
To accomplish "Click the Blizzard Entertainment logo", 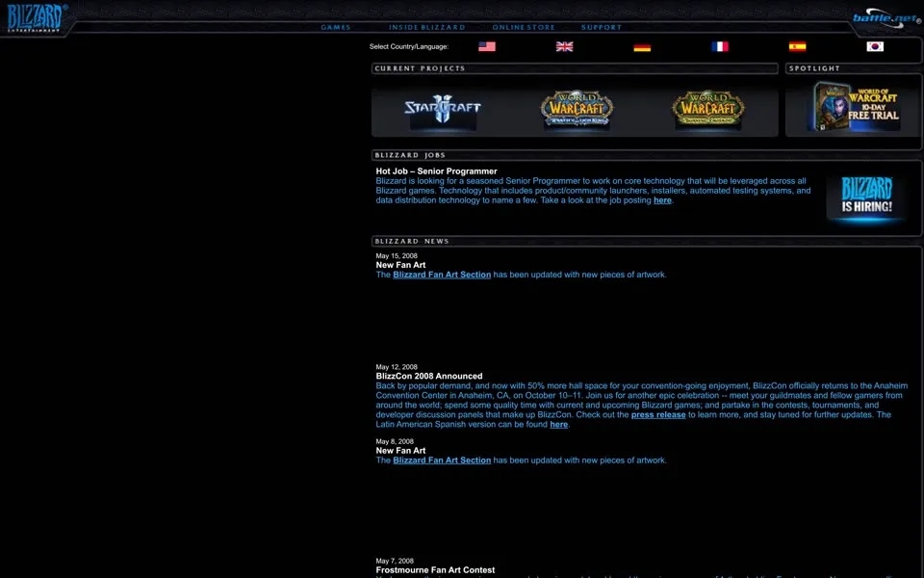I will pyautogui.click(x=36, y=17).
